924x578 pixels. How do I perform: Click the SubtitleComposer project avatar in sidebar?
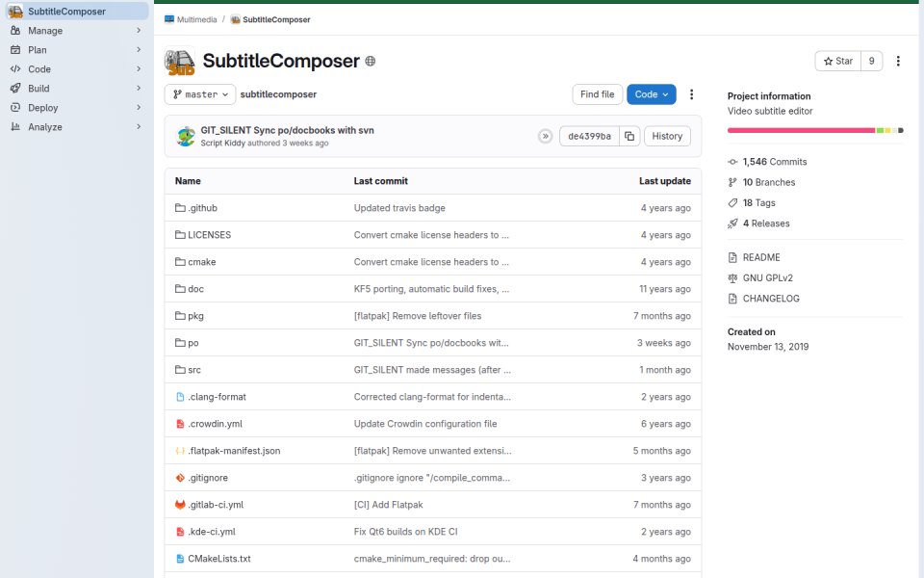pyautogui.click(x=15, y=12)
